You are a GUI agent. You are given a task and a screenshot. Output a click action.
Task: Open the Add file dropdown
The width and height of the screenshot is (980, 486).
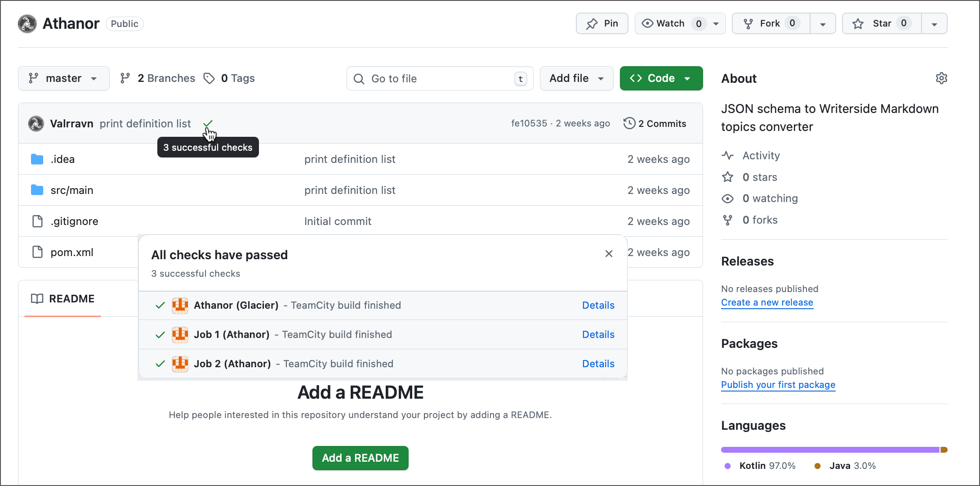[576, 78]
